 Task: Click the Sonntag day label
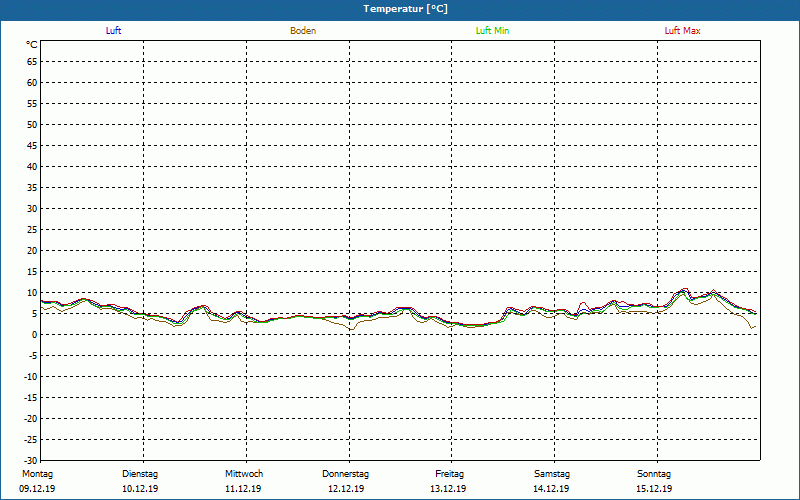(654, 474)
